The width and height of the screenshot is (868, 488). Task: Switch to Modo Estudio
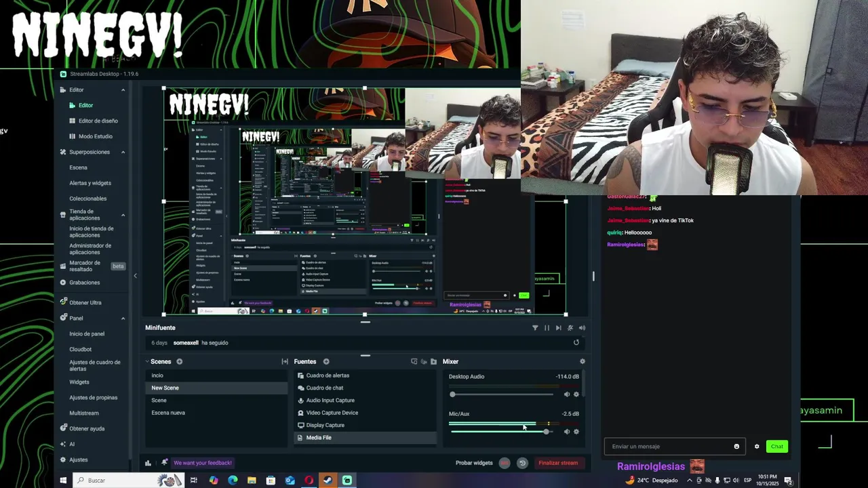pyautogui.click(x=95, y=136)
